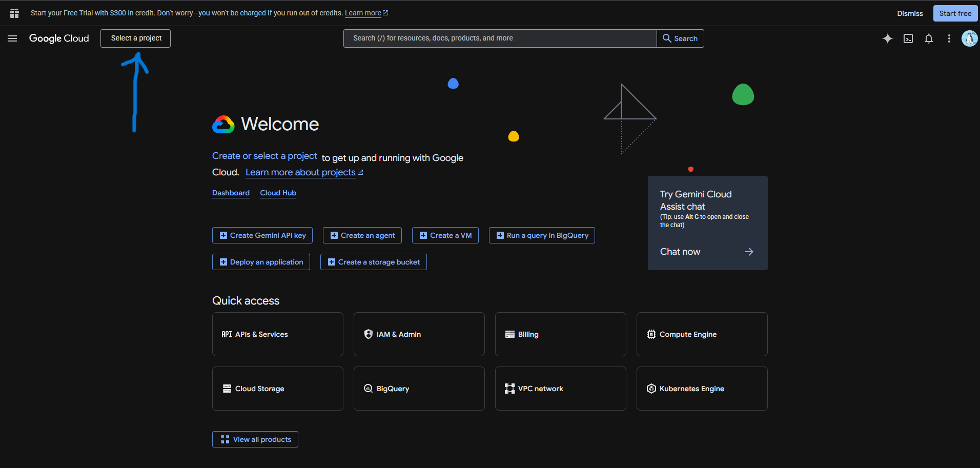Viewport: 980px width, 468px height.
Task: Click Run a query in BigQuery button
Action: [542, 235]
